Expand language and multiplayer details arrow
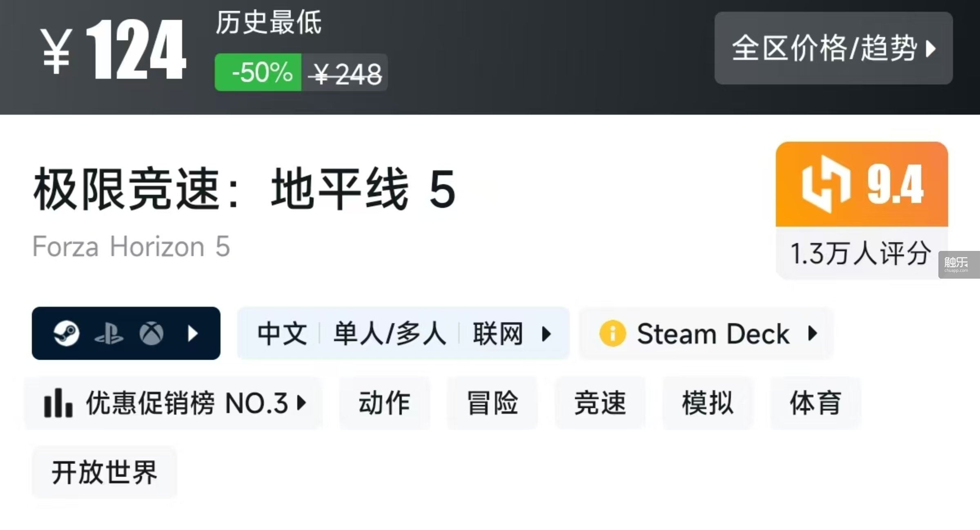Viewport: 980px width, 530px height. coord(546,333)
